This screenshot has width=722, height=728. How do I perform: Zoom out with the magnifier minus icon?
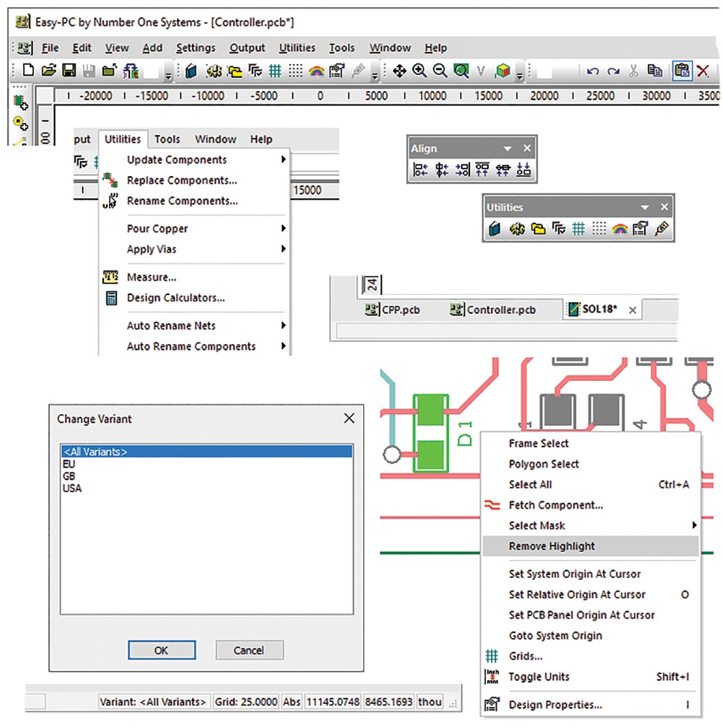(x=440, y=71)
